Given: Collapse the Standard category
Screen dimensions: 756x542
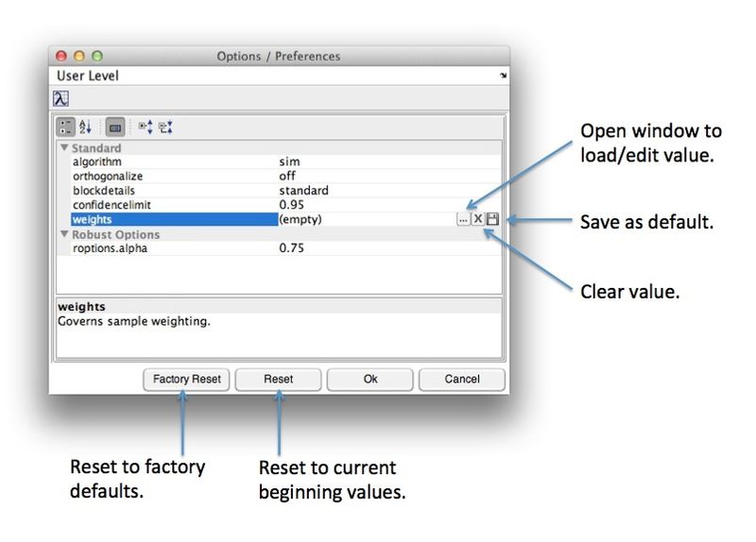Looking at the screenshot, I should click(64, 148).
